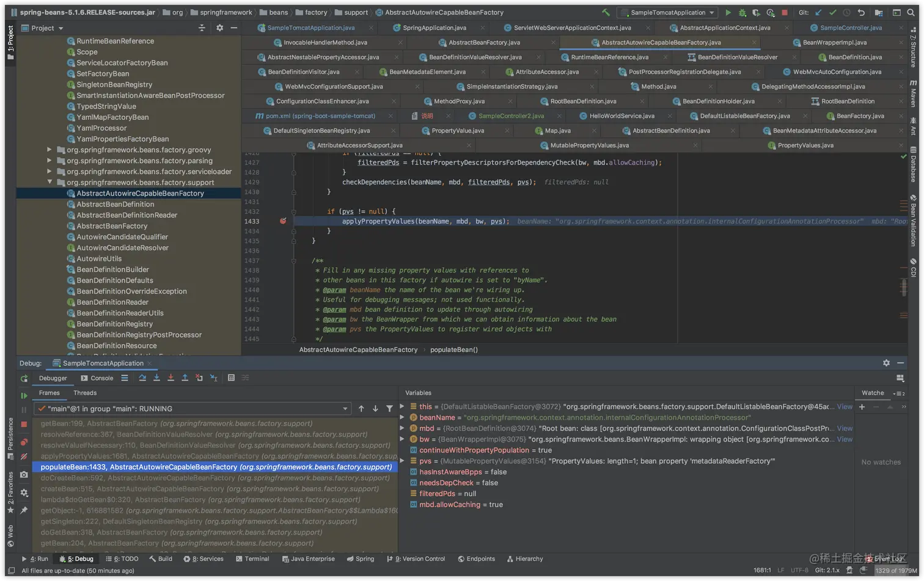The width and height of the screenshot is (924, 581).
Task: Expand org.springframework.beans.factory.groovy package
Action: [x=50, y=150]
